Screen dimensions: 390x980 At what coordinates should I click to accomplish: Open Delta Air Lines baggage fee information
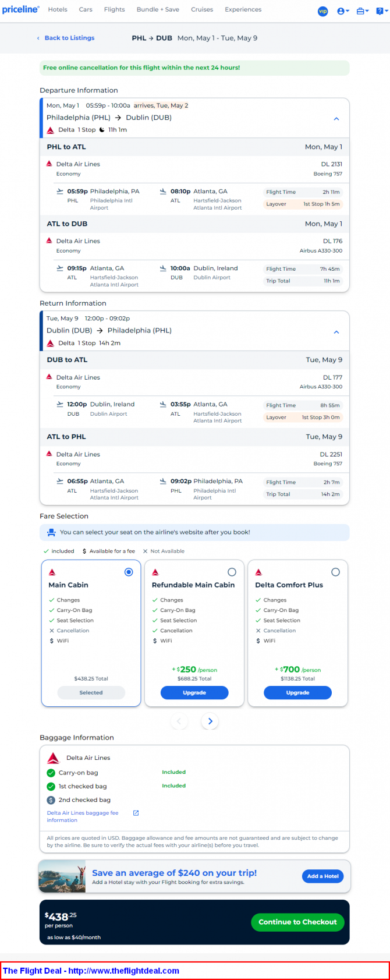(83, 816)
